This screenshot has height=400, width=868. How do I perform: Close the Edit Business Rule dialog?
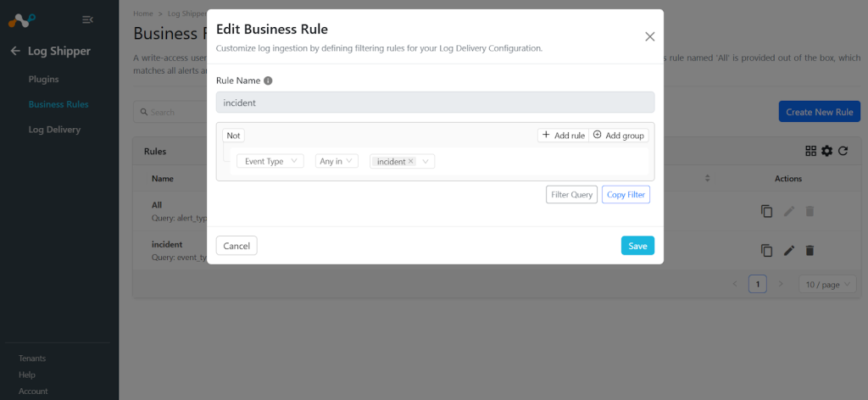point(650,36)
